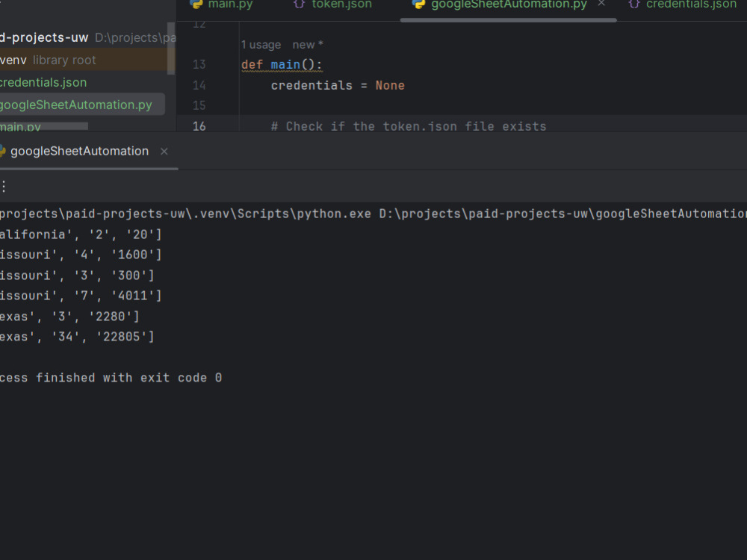Image resolution: width=747 pixels, height=560 pixels.
Task: Select the googleSheetAutomation run tool window tab
Action: click(x=77, y=151)
